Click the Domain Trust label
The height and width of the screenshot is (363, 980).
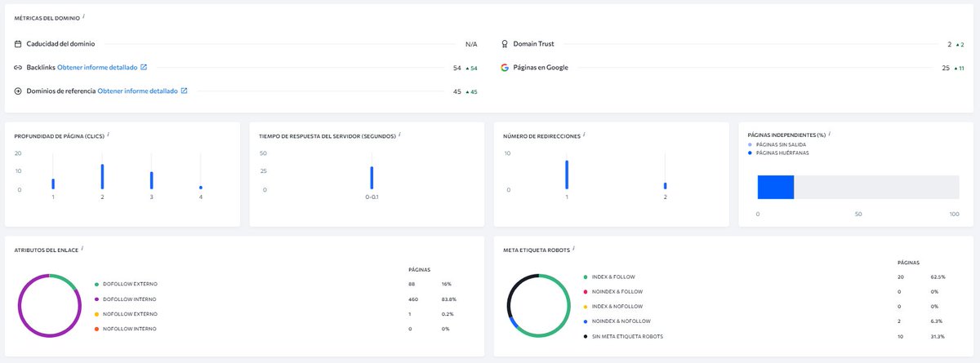pyautogui.click(x=534, y=43)
